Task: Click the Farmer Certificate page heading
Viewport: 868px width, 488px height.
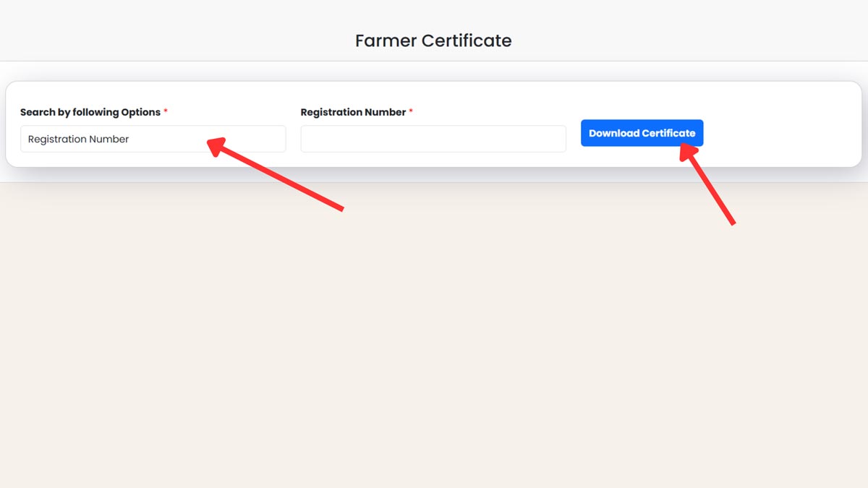Action: [433, 40]
